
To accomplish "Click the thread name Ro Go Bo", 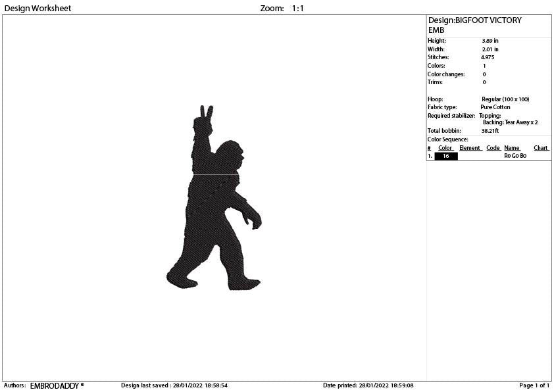I will (x=515, y=155).
